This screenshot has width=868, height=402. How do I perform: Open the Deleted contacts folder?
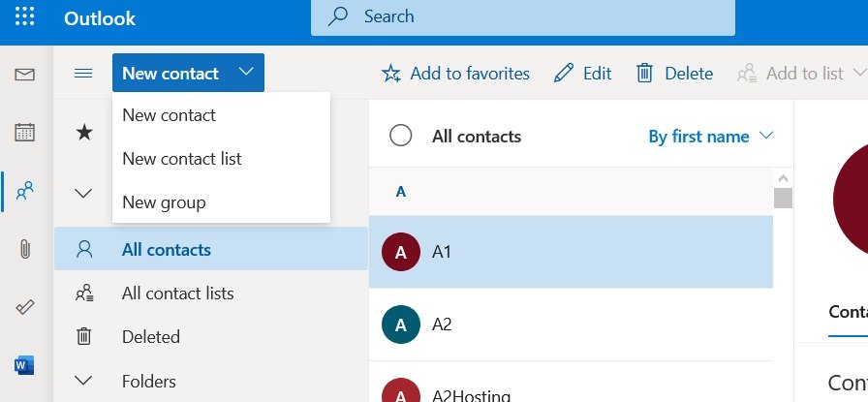pos(151,337)
